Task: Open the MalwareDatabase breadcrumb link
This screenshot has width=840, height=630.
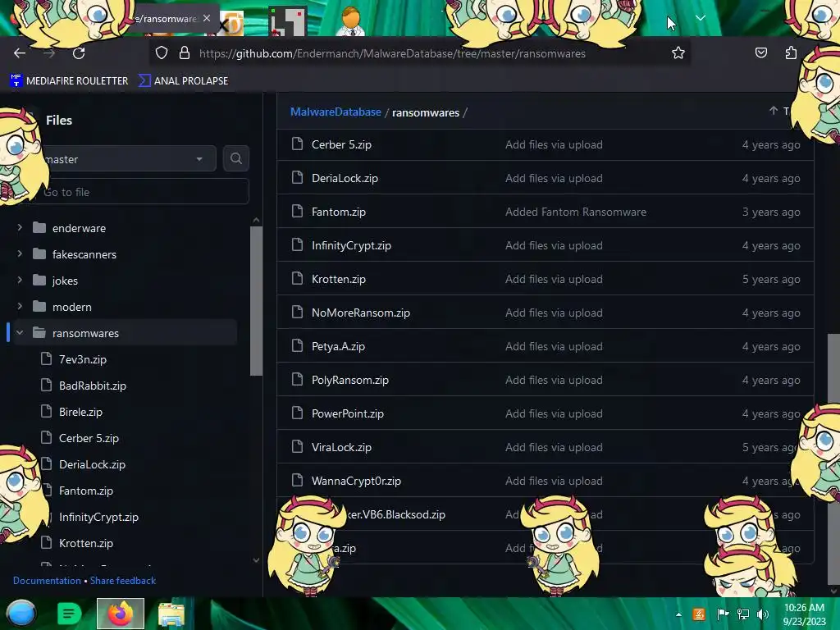Action: pos(336,112)
